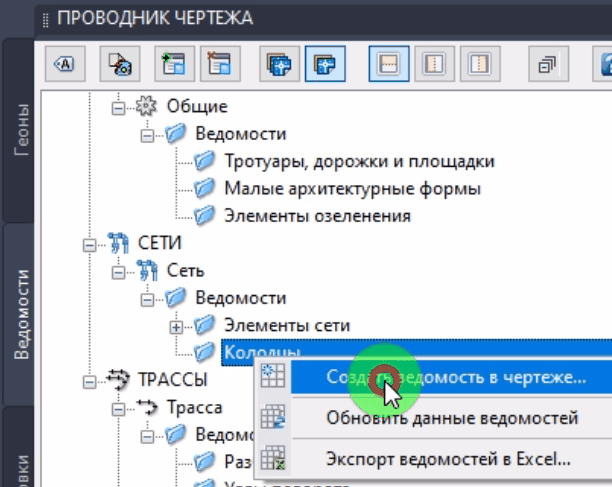Choose Обновить данные ведомостей menu entry
Screen dimensions: 612x487
pos(452,418)
